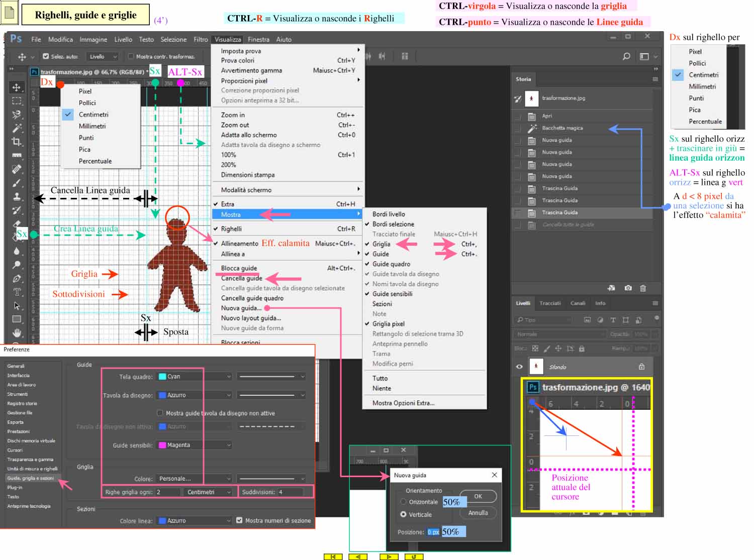Select the Healing Brush bandage tool
The height and width of the screenshot is (560, 754).
coord(17,169)
